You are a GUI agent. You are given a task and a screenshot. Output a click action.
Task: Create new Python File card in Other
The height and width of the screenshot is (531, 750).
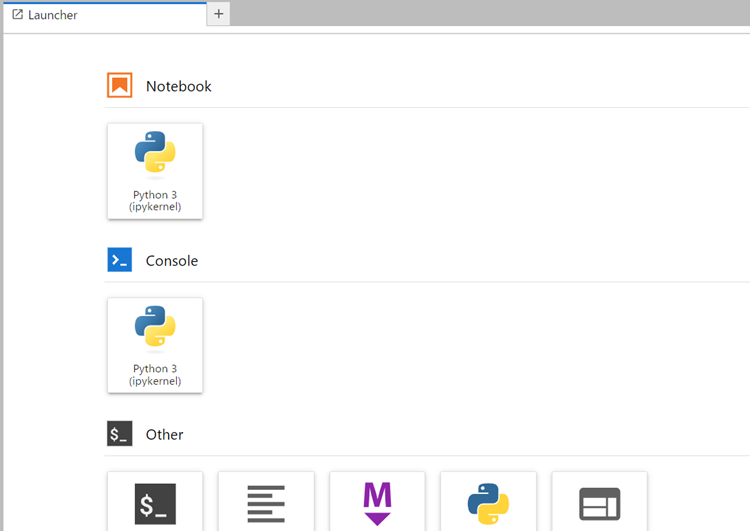[488, 501]
